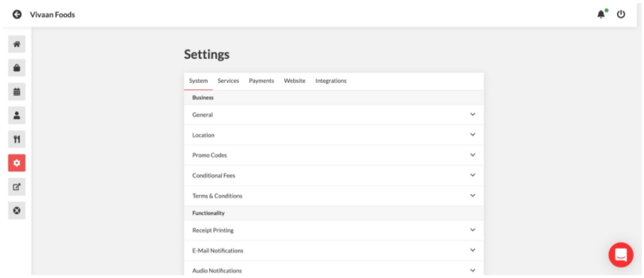Click the external link sidebar icon
This screenshot has height=278, width=644.
click(17, 187)
